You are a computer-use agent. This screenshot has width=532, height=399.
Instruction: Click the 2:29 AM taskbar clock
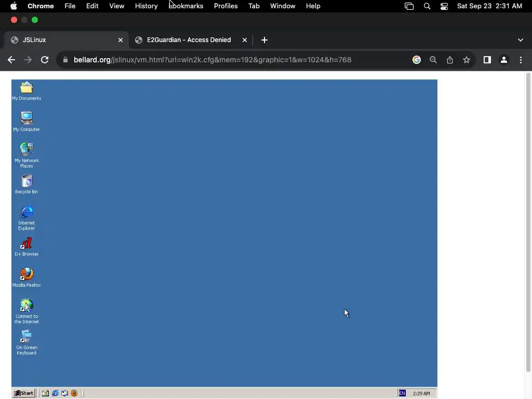(x=421, y=393)
